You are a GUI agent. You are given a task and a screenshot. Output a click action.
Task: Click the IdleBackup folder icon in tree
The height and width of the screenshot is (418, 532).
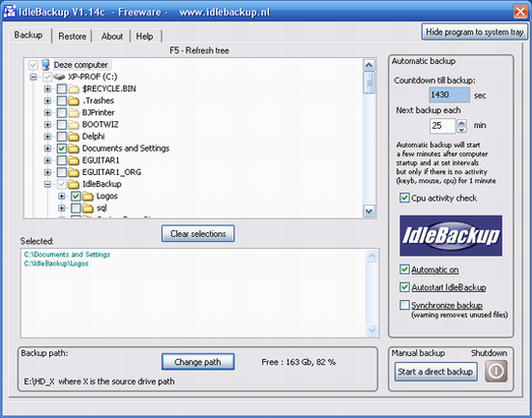73,184
